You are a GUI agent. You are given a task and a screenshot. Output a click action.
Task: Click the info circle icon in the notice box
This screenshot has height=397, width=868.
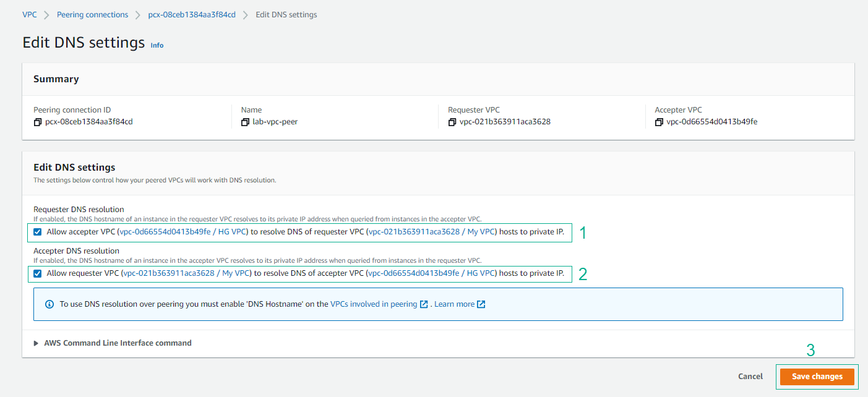pos(49,304)
